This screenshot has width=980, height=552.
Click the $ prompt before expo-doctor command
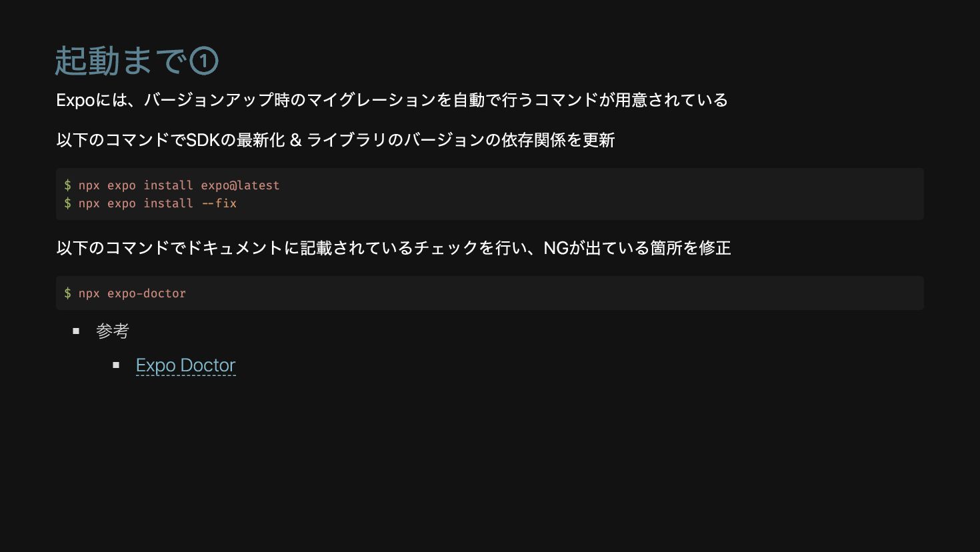[x=67, y=293]
